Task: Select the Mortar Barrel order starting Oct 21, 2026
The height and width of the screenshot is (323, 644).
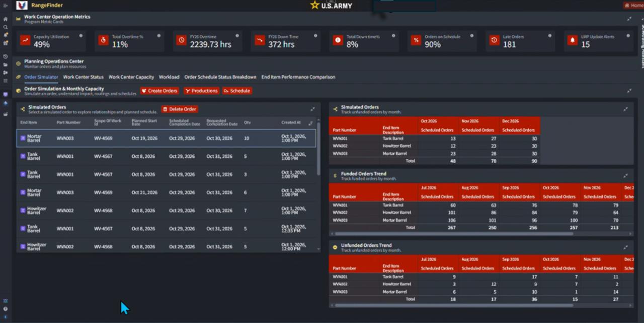Action: click(x=167, y=192)
